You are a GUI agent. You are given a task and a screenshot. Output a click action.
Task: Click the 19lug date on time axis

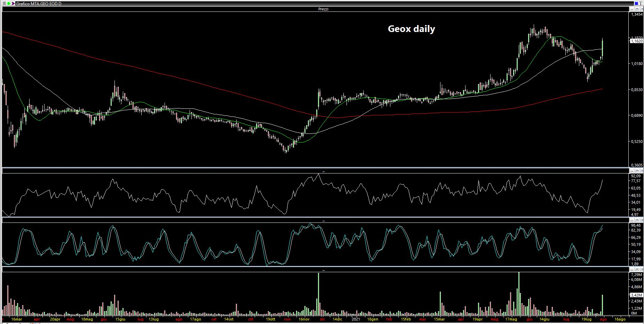coord(586,319)
